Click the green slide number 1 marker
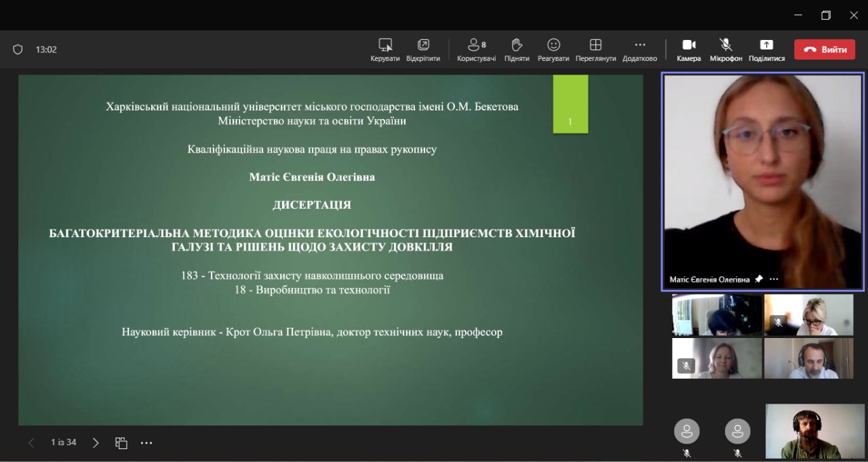The height and width of the screenshot is (462, 868). (570, 104)
